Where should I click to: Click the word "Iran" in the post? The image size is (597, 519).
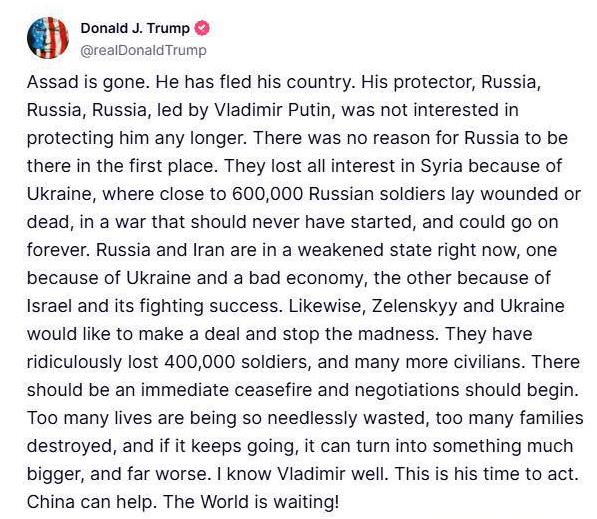[209, 250]
